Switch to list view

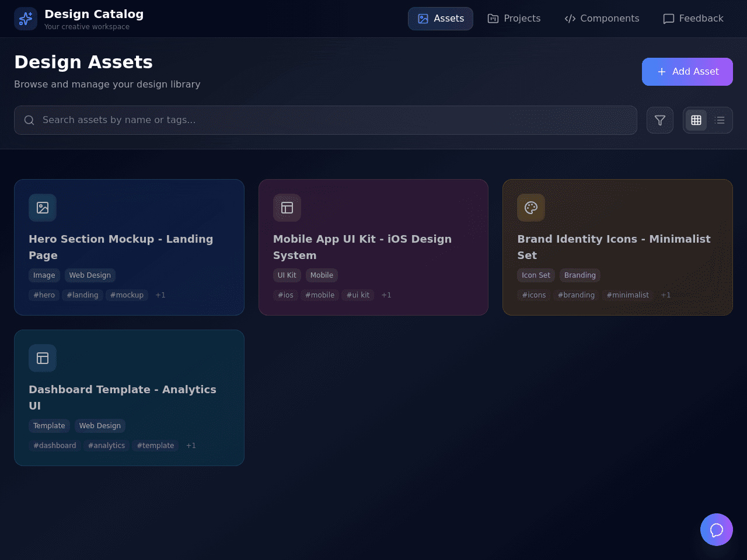[x=720, y=120]
